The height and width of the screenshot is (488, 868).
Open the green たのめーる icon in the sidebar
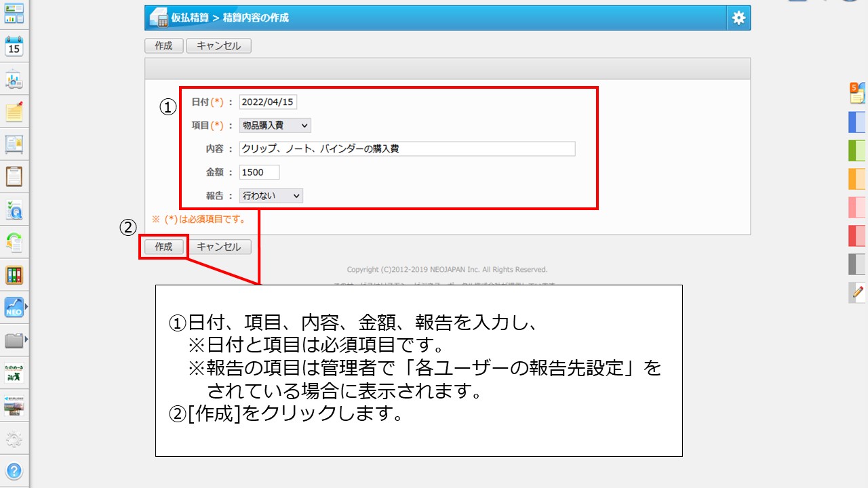tap(14, 373)
